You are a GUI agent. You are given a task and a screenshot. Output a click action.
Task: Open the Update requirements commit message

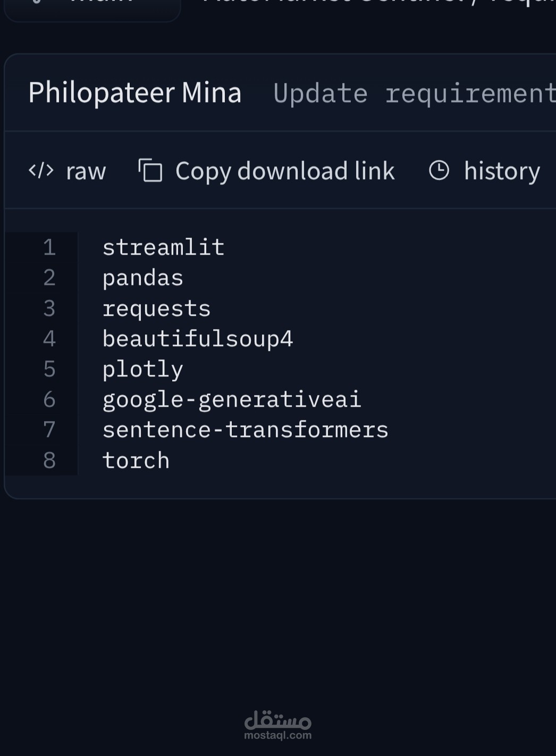pyautogui.click(x=414, y=94)
